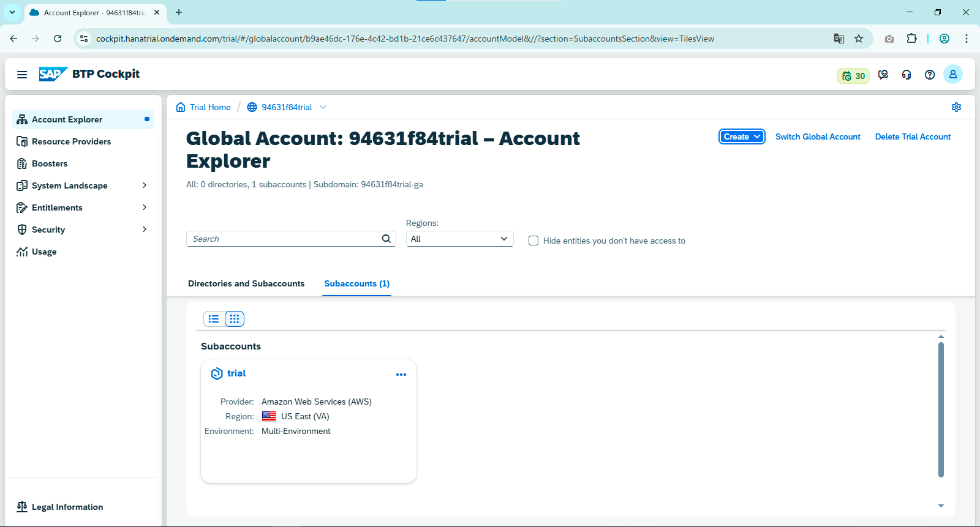This screenshot has height=527, width=980.
Task: Open Resource Providers in sidebar
Action: (83, 141)
